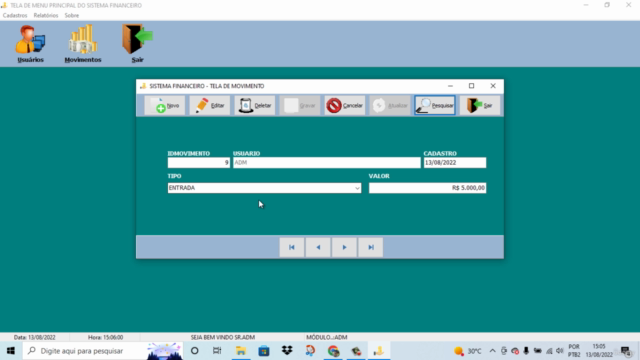The image size is (640, 360).
Task: Open Task View on taskbar
Action: [x=217, y=351]
